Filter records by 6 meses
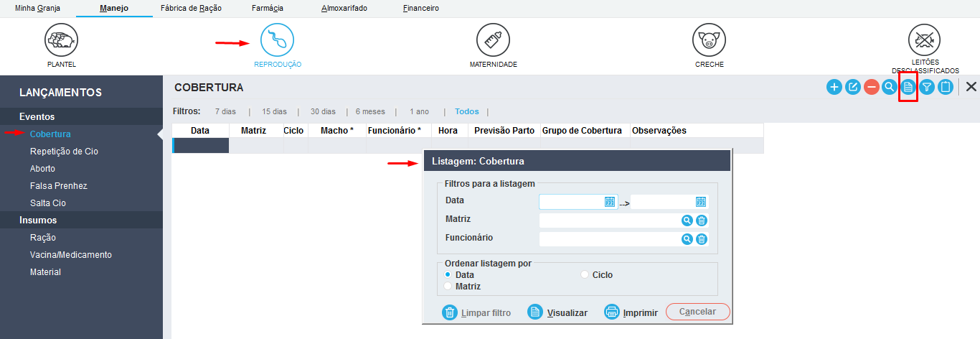The height and width of the screenshot is (339, 980). click(x=370, y=112)
